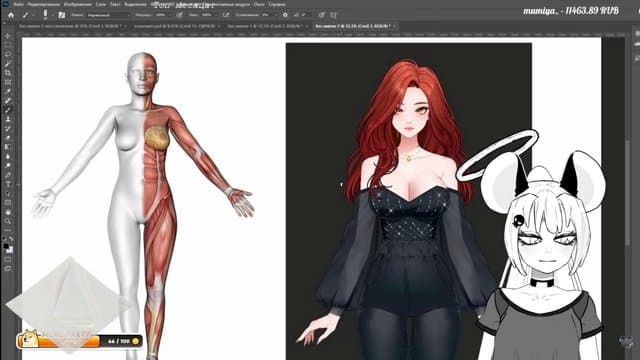Select the Rectangular Marquee tool
Viewport: 640px width, 360px height.
[8, 45]
